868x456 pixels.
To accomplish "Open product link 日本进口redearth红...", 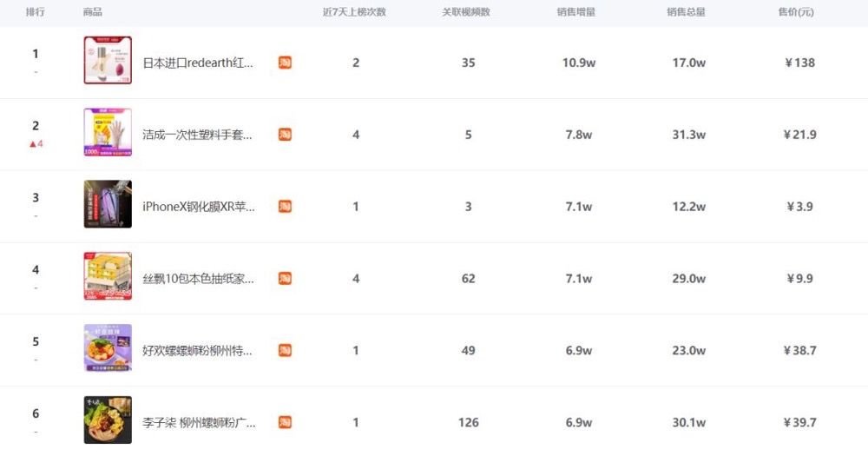I will pos(198,63).
